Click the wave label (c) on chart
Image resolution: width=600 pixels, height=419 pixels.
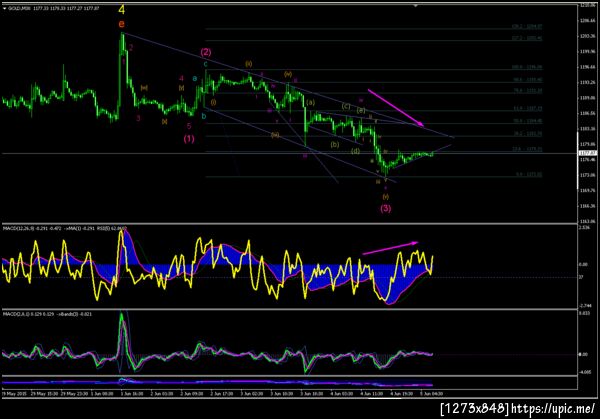346,106
